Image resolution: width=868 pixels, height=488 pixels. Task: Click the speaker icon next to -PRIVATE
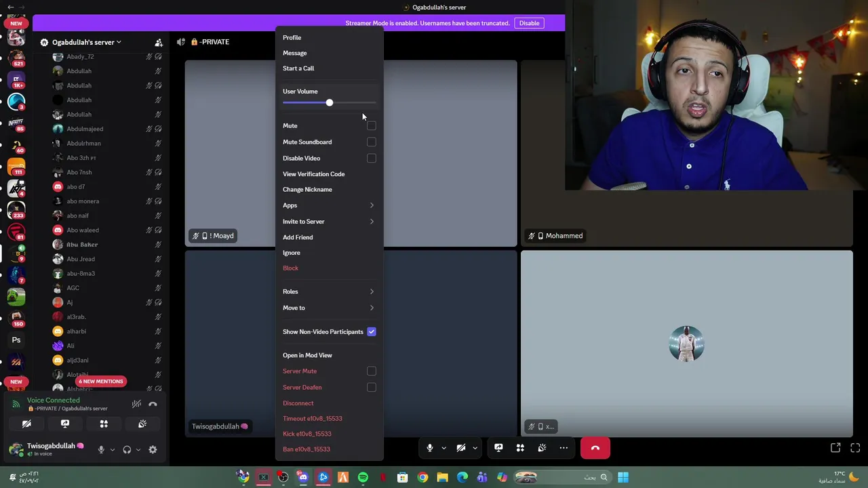181,42
